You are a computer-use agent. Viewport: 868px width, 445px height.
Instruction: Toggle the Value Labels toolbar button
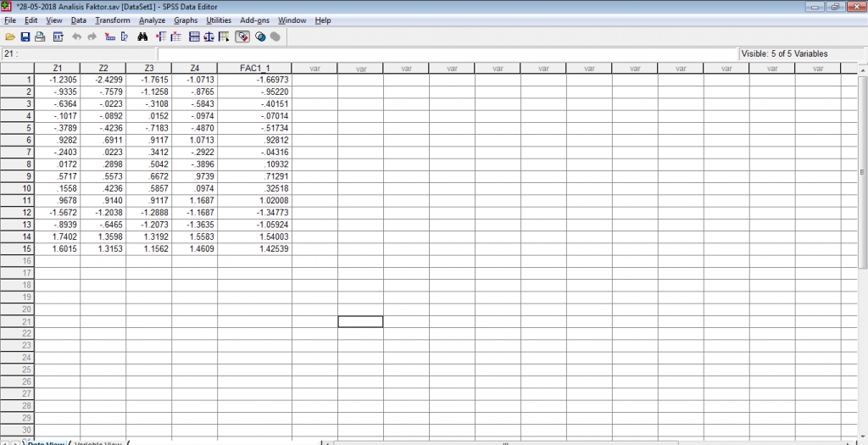coord(242,36)
